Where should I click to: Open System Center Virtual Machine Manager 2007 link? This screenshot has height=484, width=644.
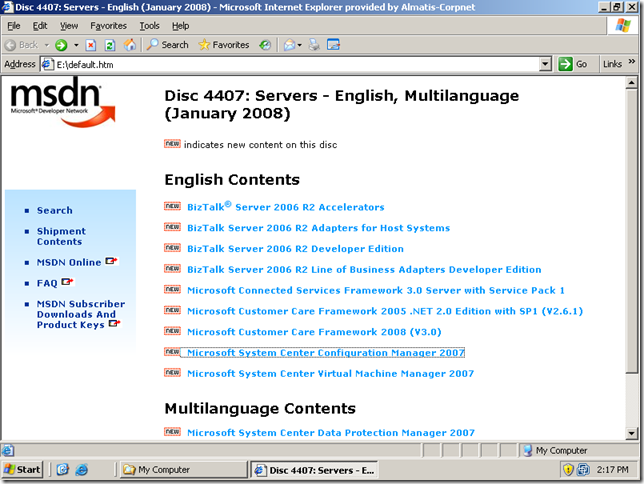(330, 373)
